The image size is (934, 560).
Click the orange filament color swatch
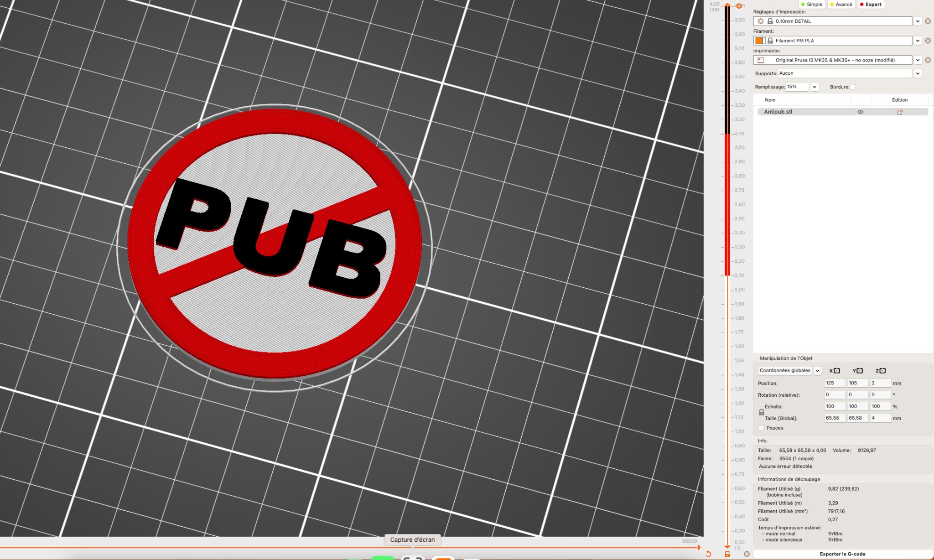tap(759, 41)
